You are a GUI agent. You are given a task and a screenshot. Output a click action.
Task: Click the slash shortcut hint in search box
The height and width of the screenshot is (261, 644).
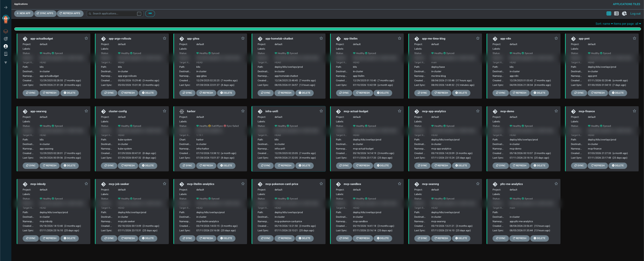(139, 14)
